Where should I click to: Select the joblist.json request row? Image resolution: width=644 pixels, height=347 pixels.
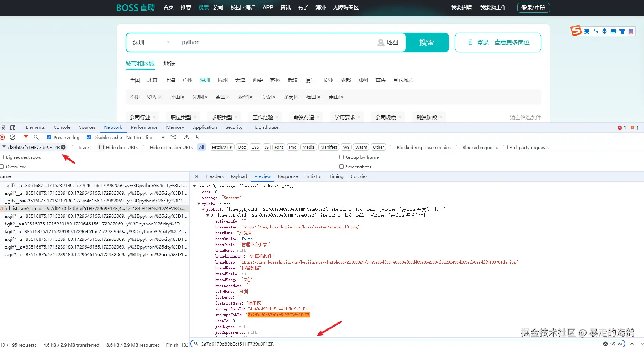point(94,209)
